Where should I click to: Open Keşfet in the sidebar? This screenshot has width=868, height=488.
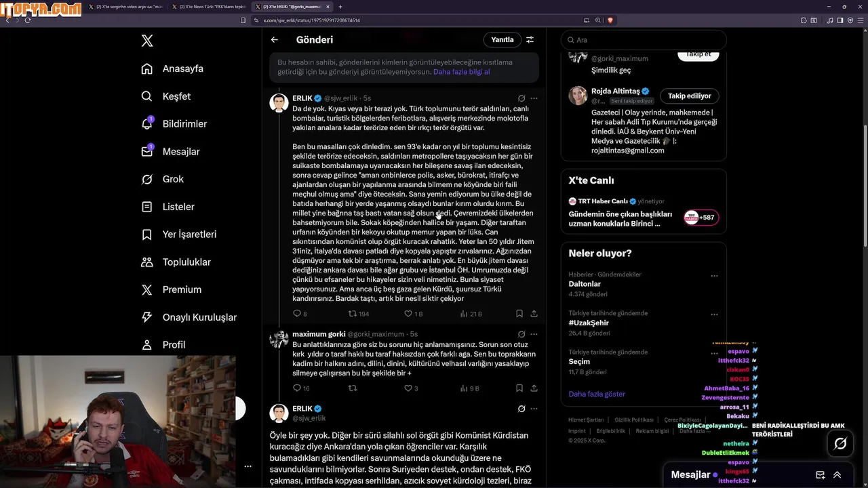[x=166, y=96]
